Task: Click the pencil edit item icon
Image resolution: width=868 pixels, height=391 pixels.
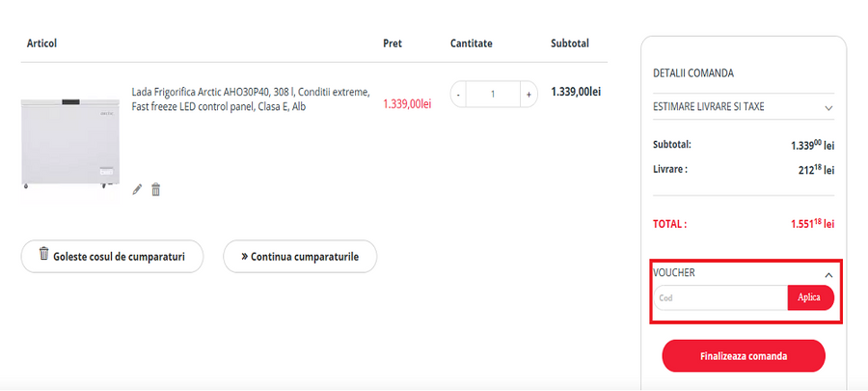Action: 137,189
